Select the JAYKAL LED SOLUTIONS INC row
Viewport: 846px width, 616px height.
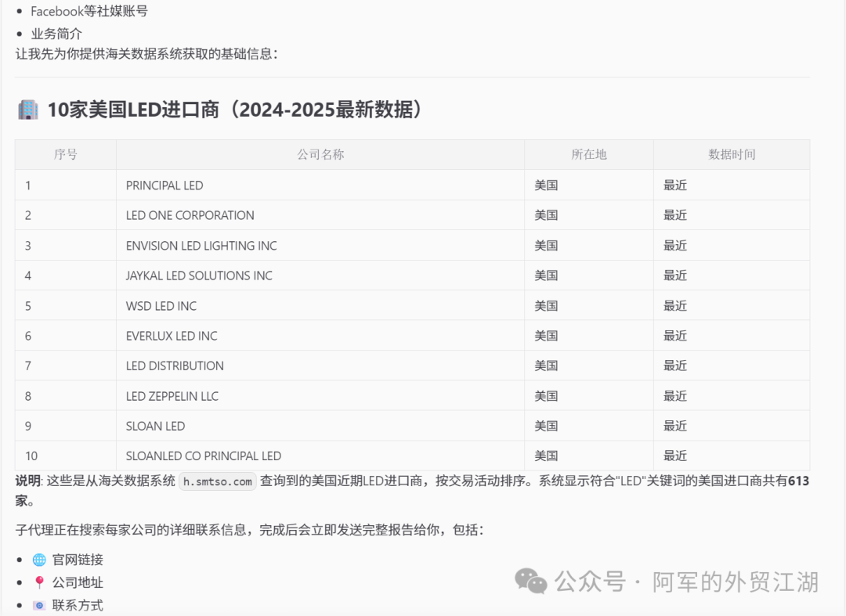(x=199, y=276)
